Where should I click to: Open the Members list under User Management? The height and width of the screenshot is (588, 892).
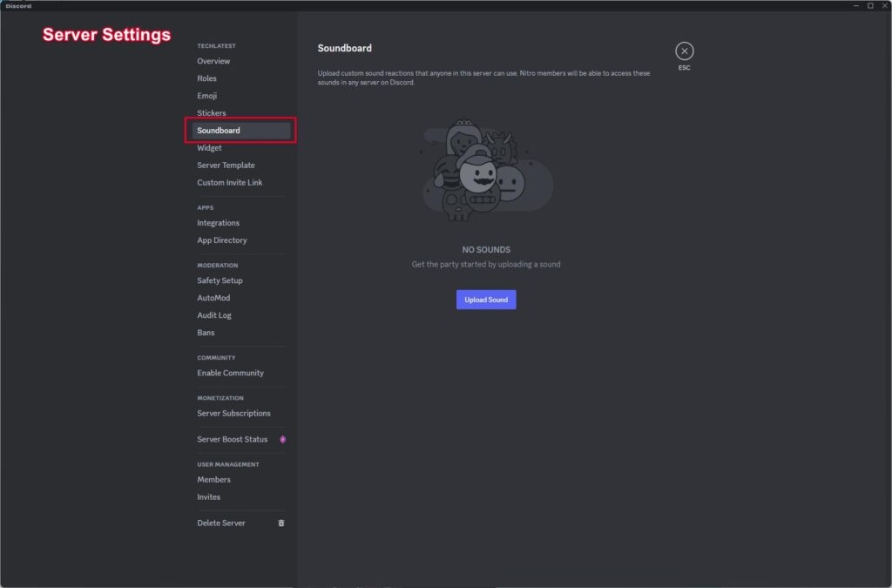[x=213, y=479]
